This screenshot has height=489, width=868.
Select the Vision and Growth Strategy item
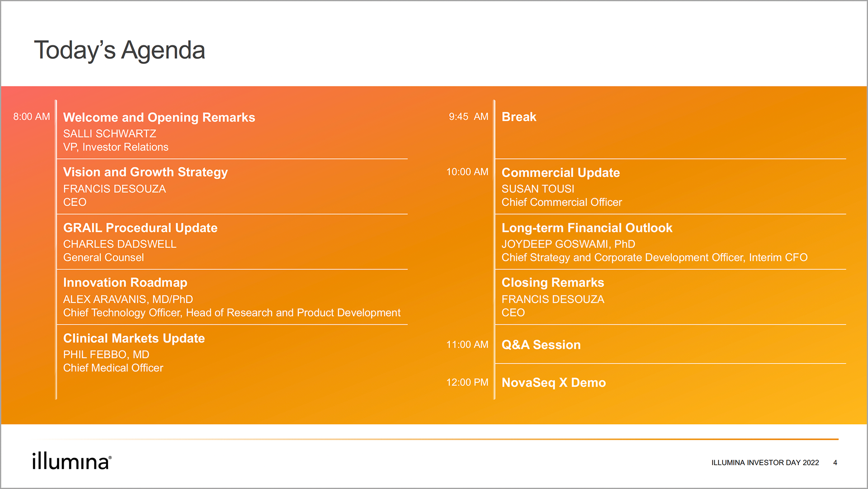pos(146,172)
